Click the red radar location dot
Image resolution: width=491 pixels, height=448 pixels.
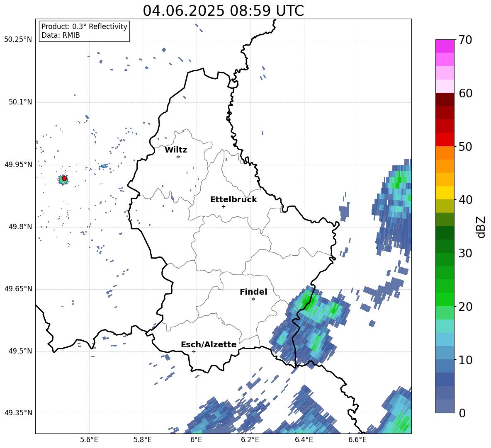tap(64, 179)
